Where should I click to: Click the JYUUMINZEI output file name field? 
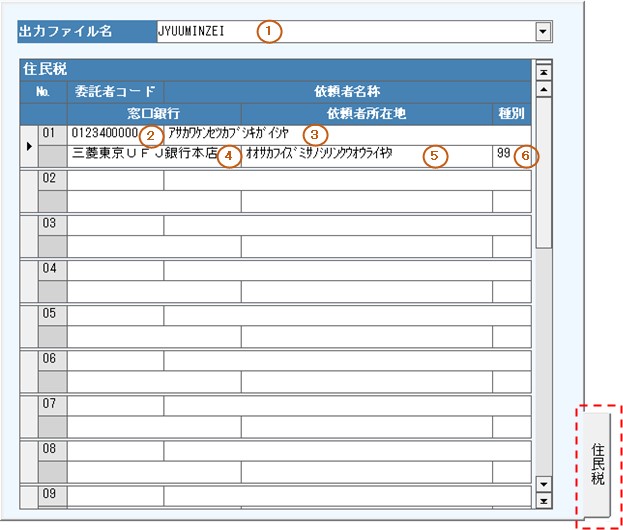coord(340,32)
